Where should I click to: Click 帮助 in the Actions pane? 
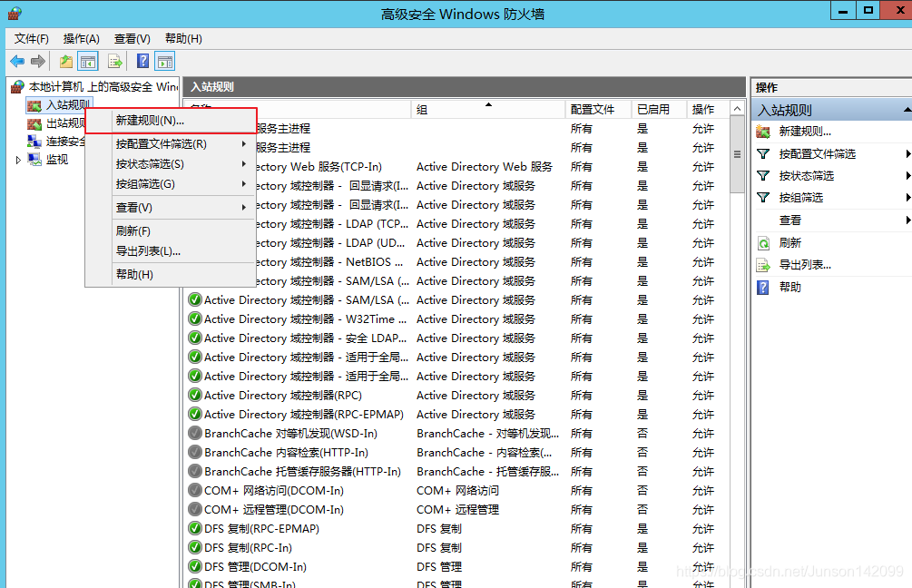coord(789,288)
